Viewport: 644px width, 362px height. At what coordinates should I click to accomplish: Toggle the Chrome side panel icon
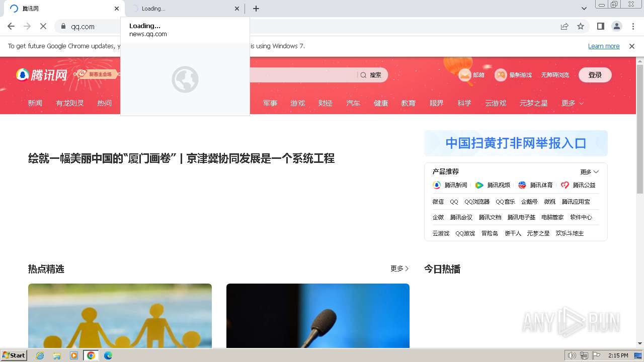(x=600, y=26)
